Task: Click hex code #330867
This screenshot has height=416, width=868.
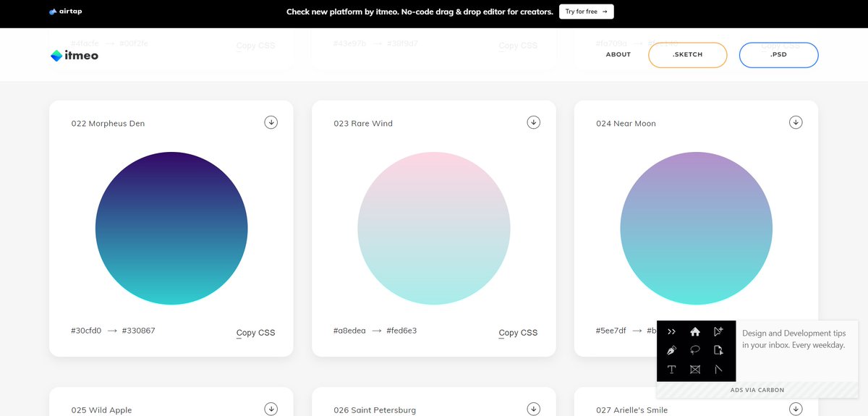Action: 139,331
